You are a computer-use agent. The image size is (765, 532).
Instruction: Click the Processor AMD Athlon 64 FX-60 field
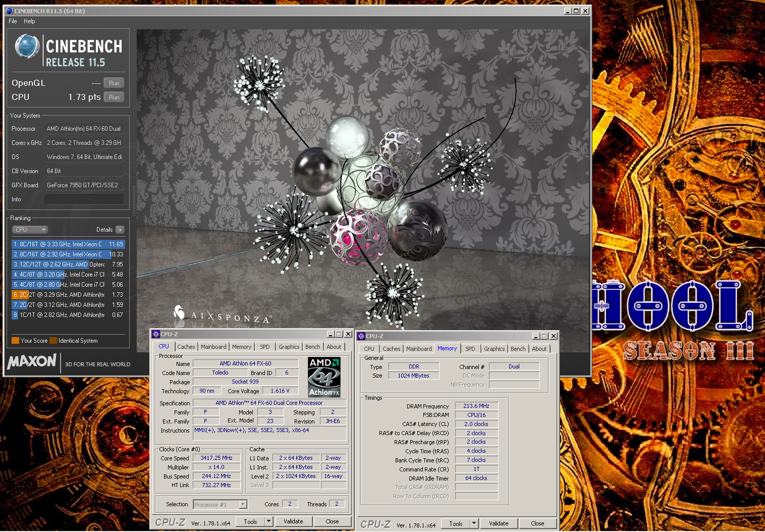84,129
